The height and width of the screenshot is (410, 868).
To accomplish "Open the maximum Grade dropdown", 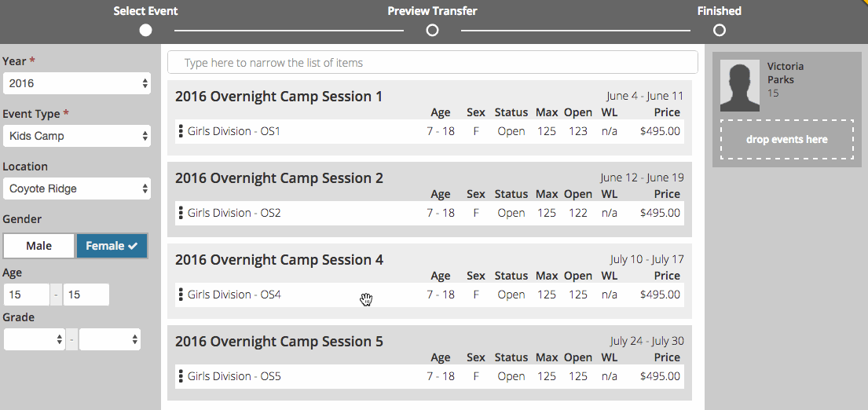I will (110, 339).
